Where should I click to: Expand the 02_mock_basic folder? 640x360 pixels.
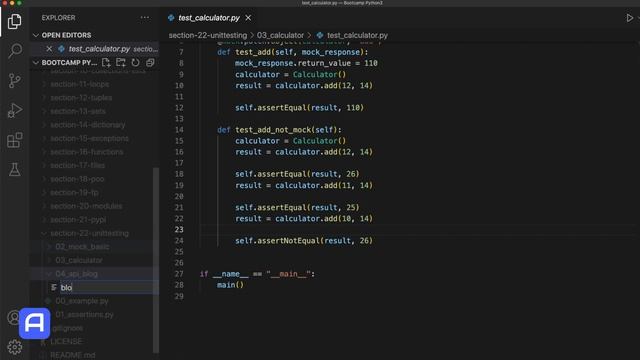(x=82, y=247)
